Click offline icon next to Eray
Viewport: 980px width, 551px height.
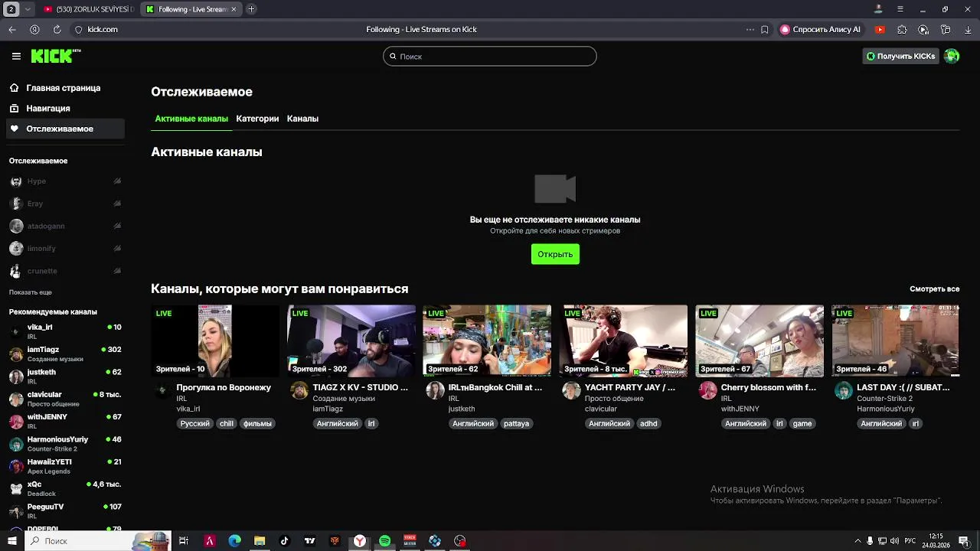point(117,204)
